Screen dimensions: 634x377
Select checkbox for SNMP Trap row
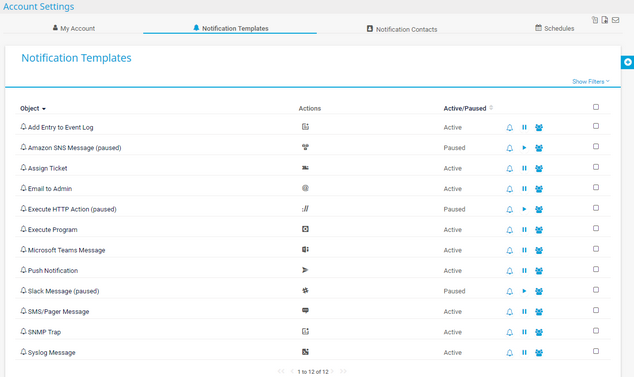tap(596, 330)
